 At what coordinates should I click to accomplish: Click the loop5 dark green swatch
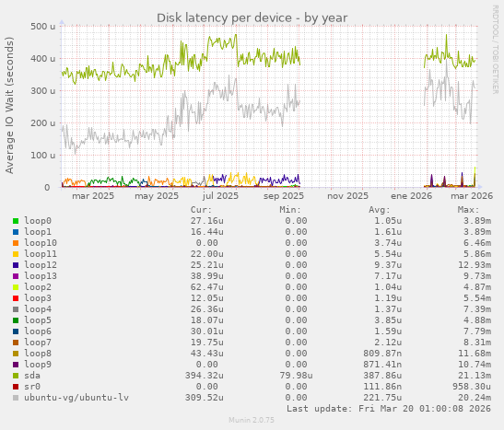coord(16,320)
